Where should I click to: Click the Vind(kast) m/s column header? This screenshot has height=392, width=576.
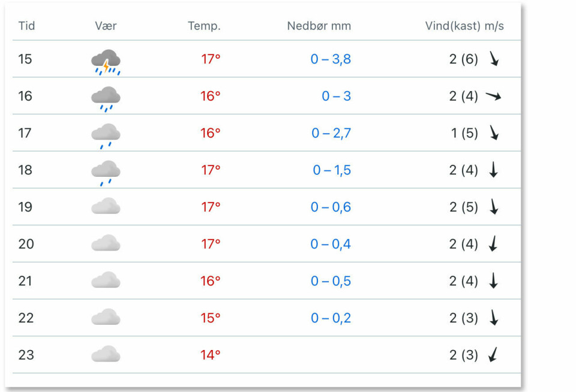pos(464,26)
